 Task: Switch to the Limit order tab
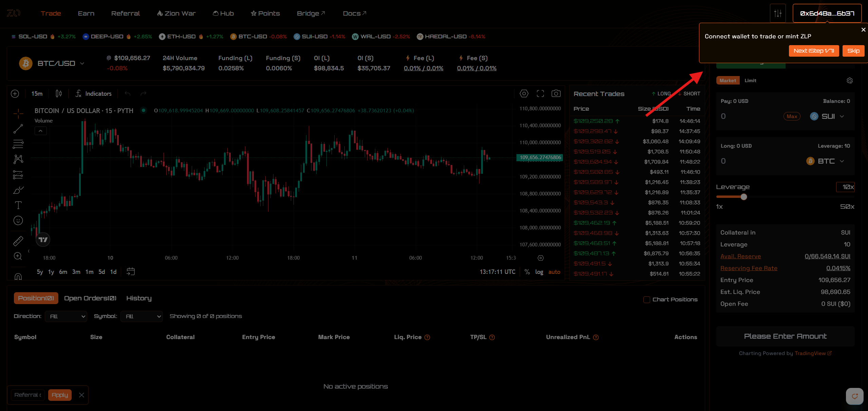tap(750, 81)
